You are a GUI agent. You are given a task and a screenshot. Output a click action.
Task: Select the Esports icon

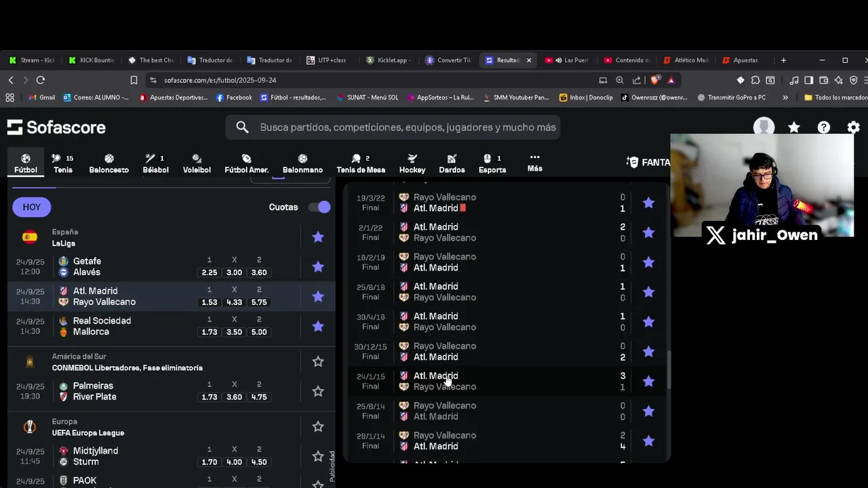[x=492, y=163]
